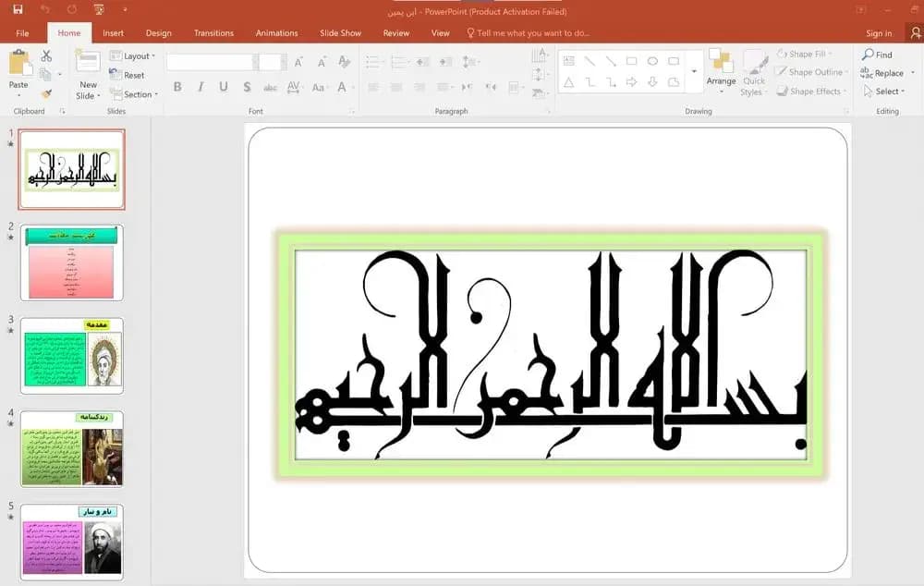This screenshot has width=924, height=586.
Task: Open the Shape Fill dropdown
Action: pos(805,54)
